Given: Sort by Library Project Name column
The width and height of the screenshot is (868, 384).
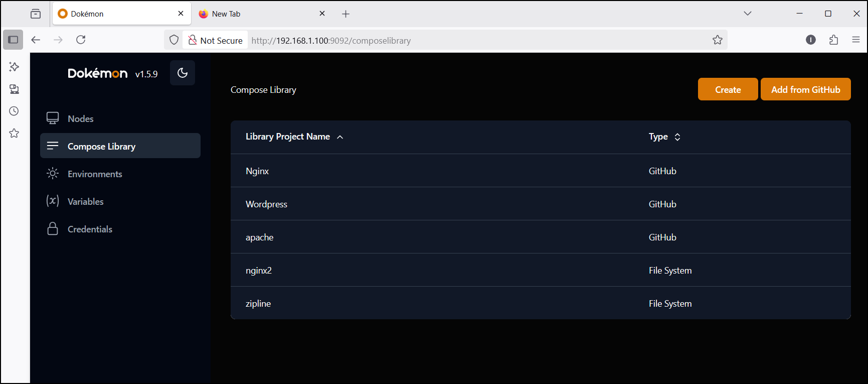Looking at the screenshot, I should click(288, 137).
